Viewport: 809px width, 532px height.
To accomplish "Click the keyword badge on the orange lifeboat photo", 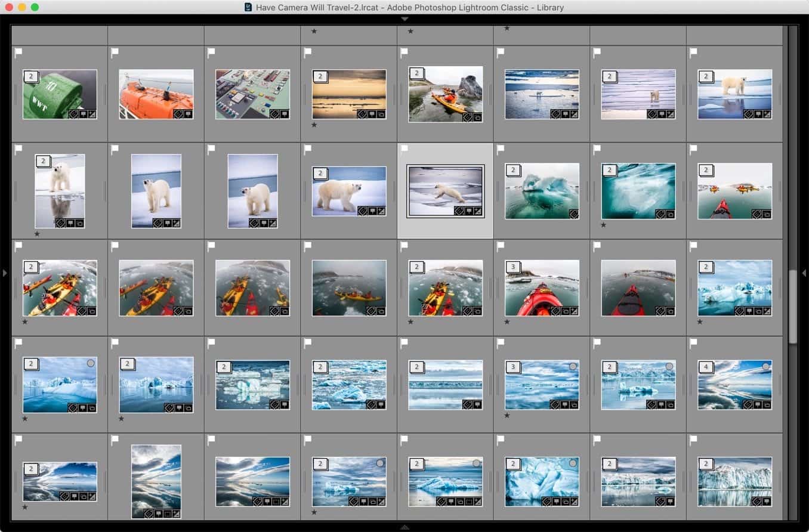I will (x=178, y=114).
